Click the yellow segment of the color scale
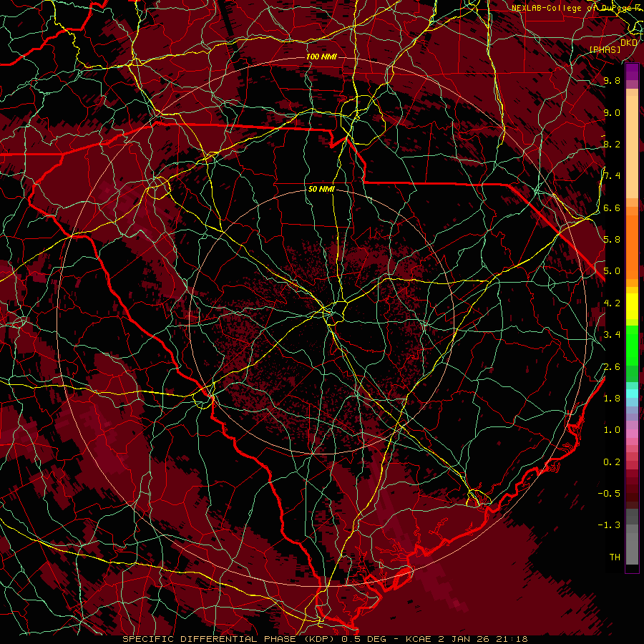 (x=632, y=306)
